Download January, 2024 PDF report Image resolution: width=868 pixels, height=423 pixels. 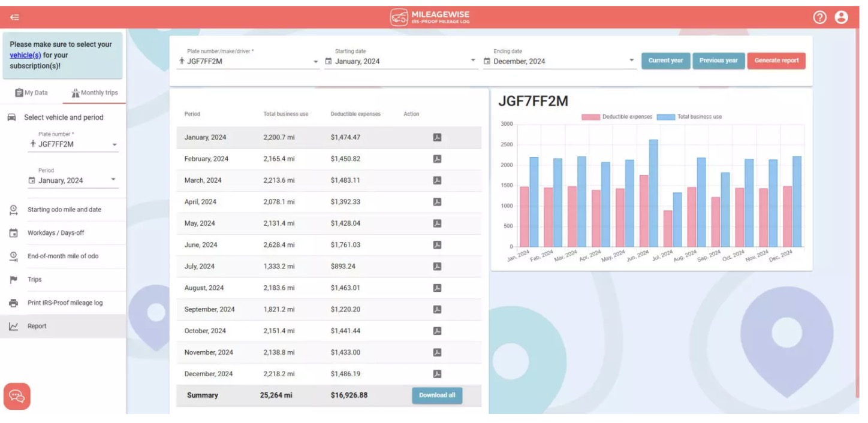point(437,137)
